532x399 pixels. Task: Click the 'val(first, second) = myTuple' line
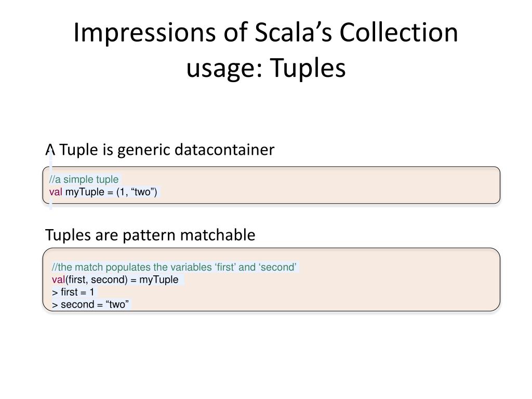(115, 280)
